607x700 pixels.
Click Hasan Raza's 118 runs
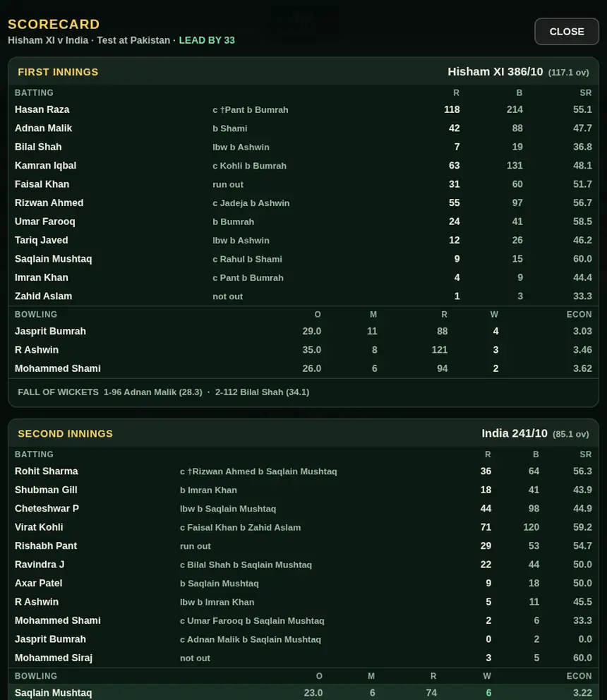[x=452, y=109]
